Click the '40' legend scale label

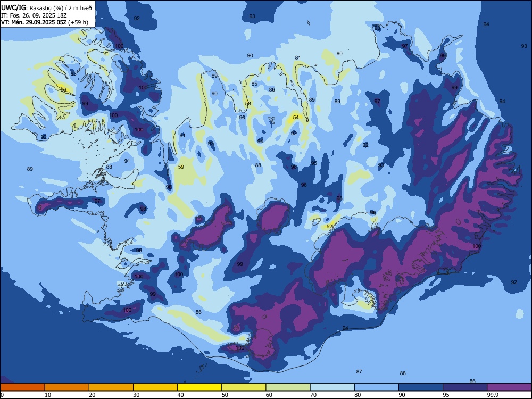coord(181,395)
